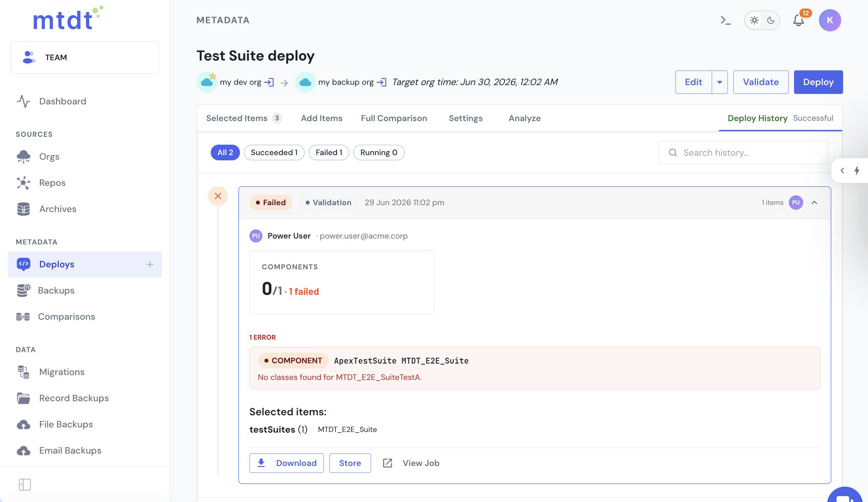Click the Validation label
This screenshot has width=868, height=502.
click(328, 203)
